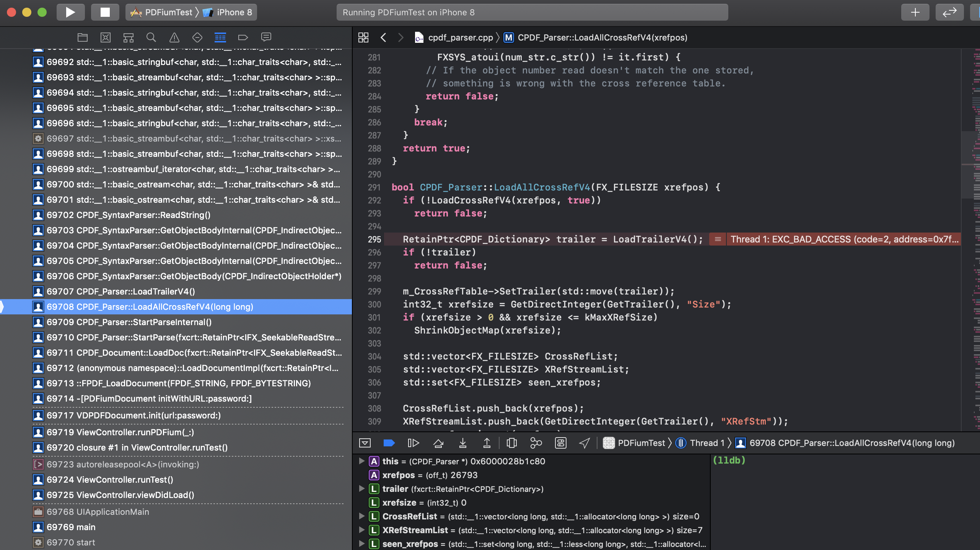Select frame 69768 UIApplicationMain
Screen dimensions: 980x550
pos(176,512)
